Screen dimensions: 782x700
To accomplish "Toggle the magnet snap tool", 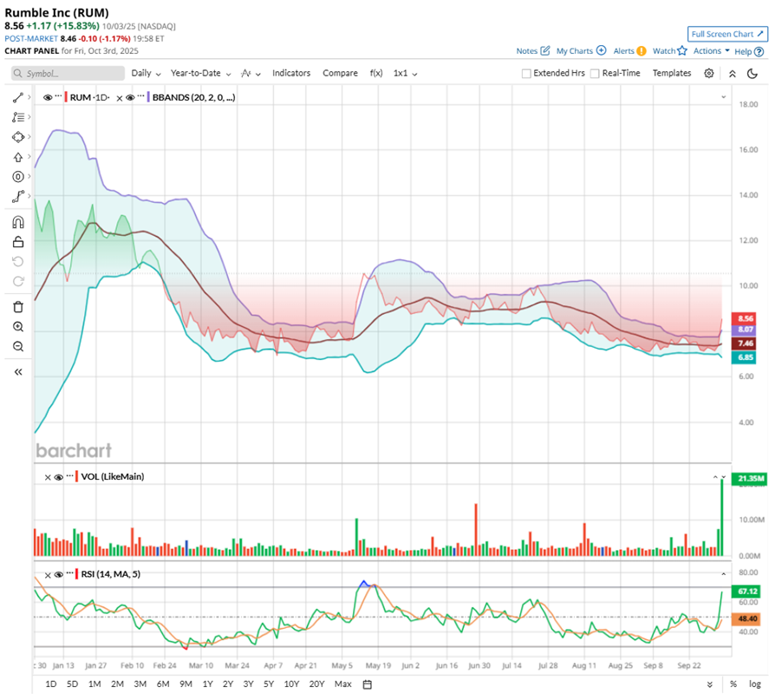I will pyautogui.click(x=18, y=222).
